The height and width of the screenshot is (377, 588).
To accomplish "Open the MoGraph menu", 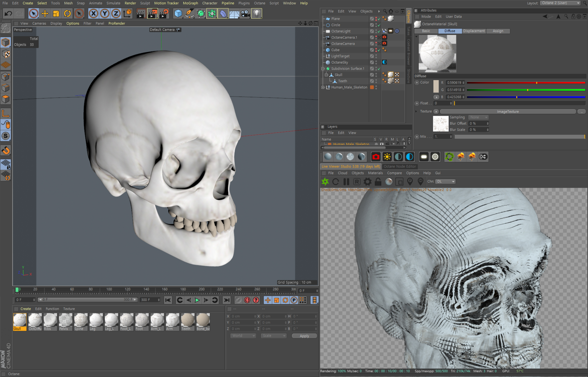I will [x=190, y=3].
